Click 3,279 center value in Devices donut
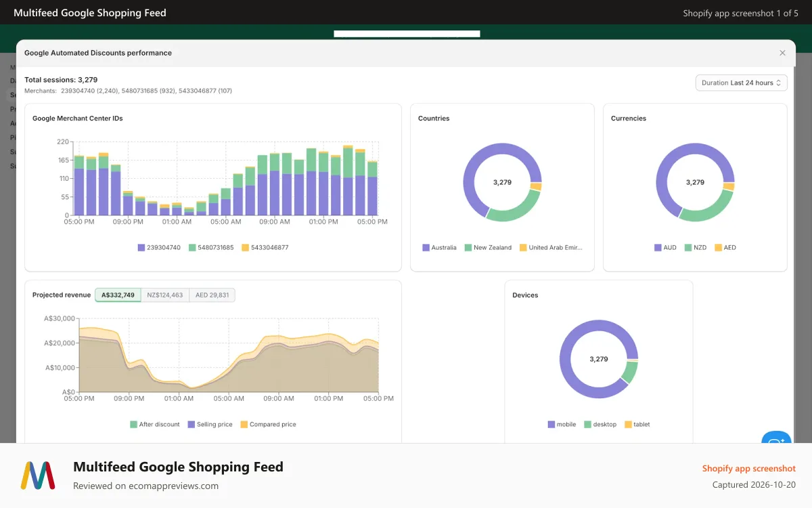The width and height of the screenshot is (812, 508). pyautogui.click(x=599, y=360)
